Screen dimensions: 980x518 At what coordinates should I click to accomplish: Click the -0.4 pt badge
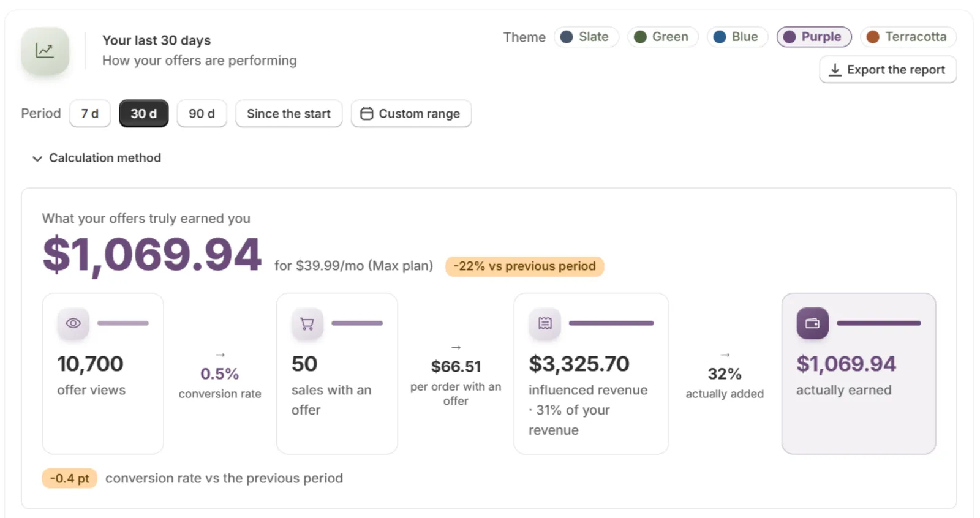pyautogui.click(x=70, y=478)
